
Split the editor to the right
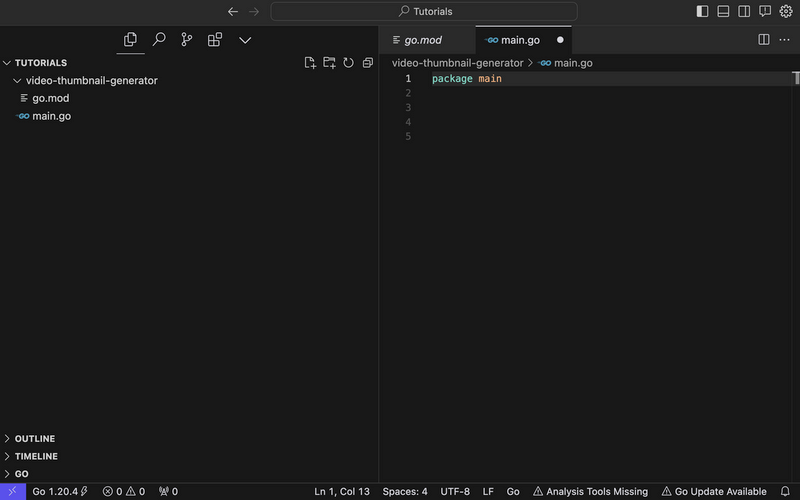(x=764, y=40)
